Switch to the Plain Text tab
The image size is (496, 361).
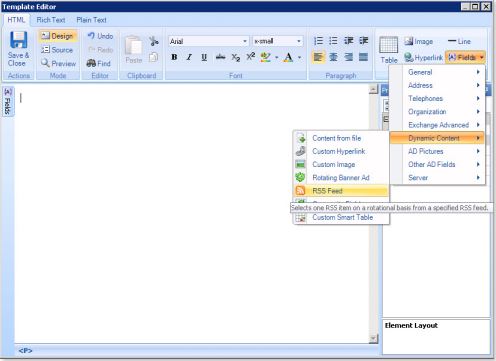click(91, 20)
